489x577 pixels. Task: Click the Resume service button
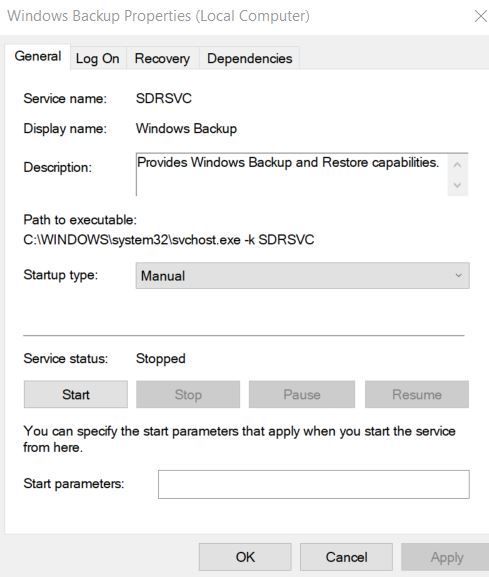pos(417,394)
